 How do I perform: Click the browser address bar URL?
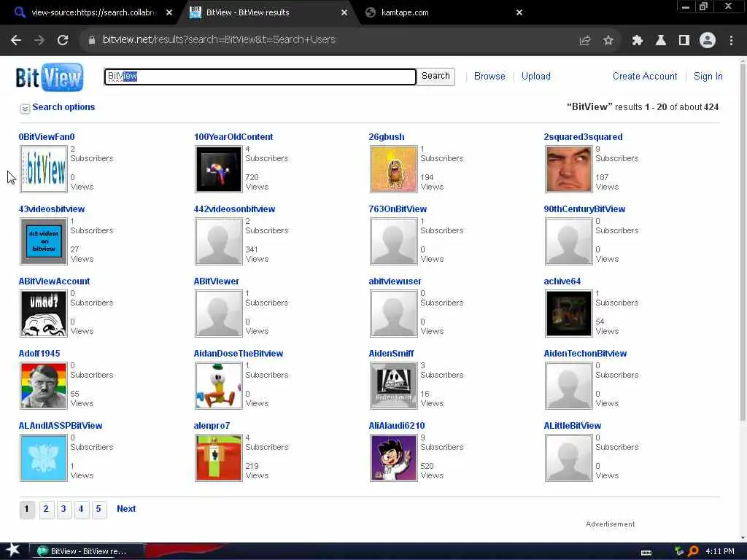tap(219, 40)
